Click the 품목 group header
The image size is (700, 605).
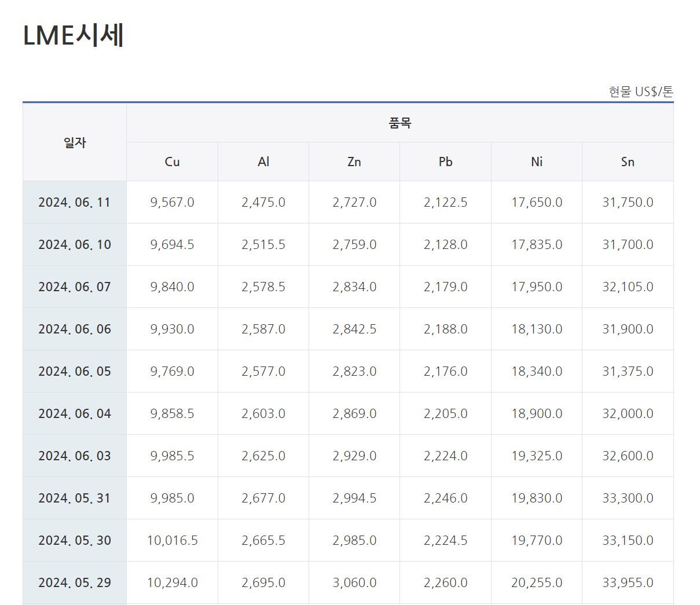click(x=400, y=123)
